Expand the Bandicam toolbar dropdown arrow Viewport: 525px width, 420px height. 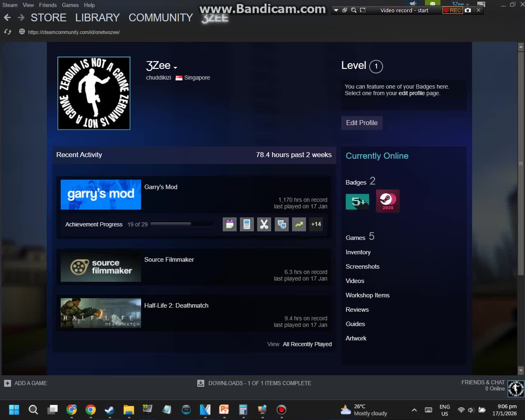point(336,10)
